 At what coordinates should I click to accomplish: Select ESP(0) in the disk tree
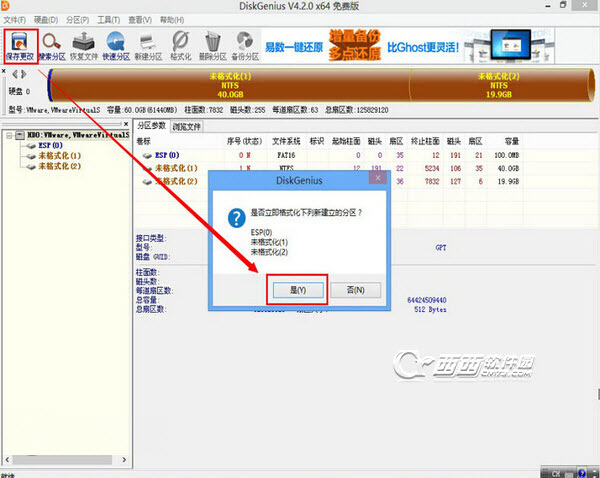50,145
